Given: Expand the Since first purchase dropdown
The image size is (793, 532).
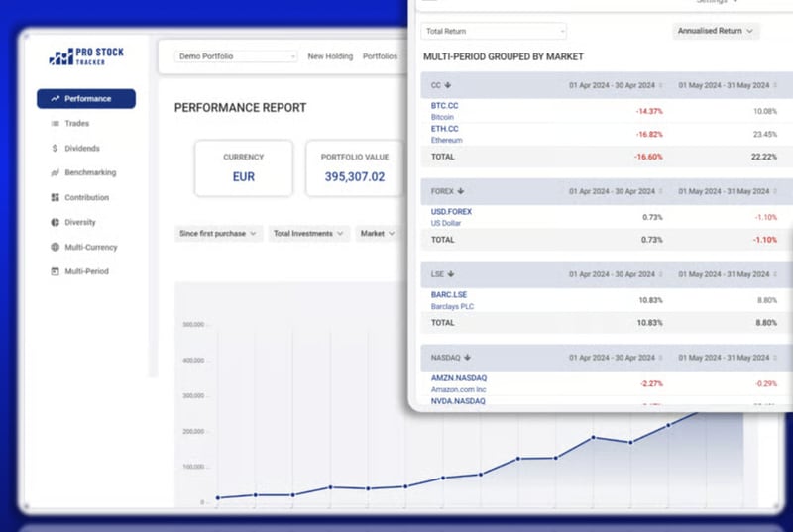Looking at the screenshot, I should point(219,234).
